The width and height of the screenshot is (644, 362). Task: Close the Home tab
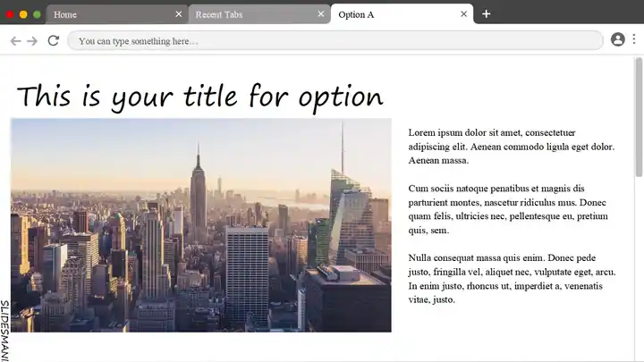tap(179, 14)
